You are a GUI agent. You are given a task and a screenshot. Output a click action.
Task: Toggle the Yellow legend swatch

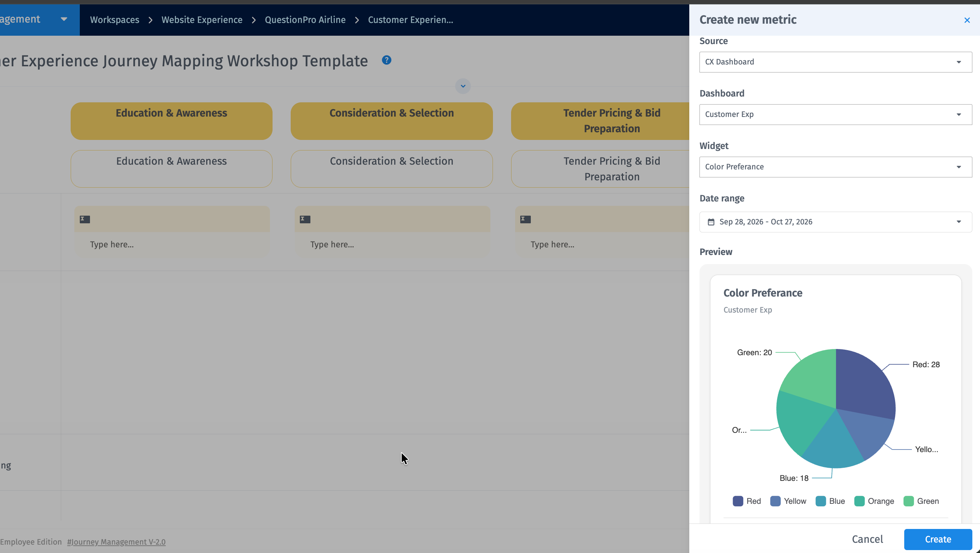pyautogui.click(x=775, y=501)
